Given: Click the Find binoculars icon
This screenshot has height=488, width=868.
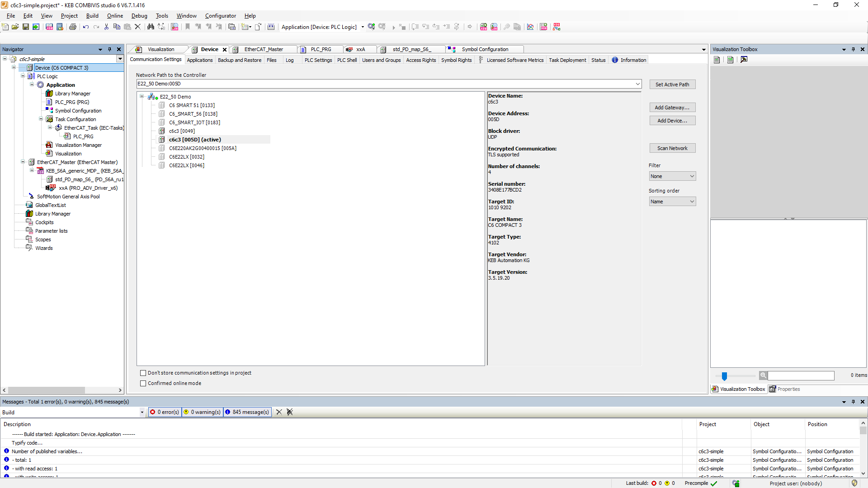Looking at the screenshot, I should pos(151,27).
